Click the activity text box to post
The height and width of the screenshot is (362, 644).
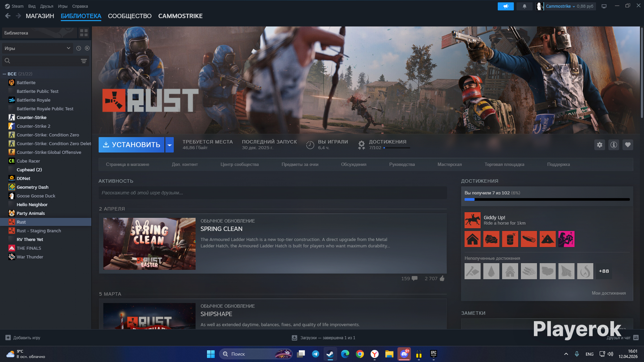click(272, 193)
